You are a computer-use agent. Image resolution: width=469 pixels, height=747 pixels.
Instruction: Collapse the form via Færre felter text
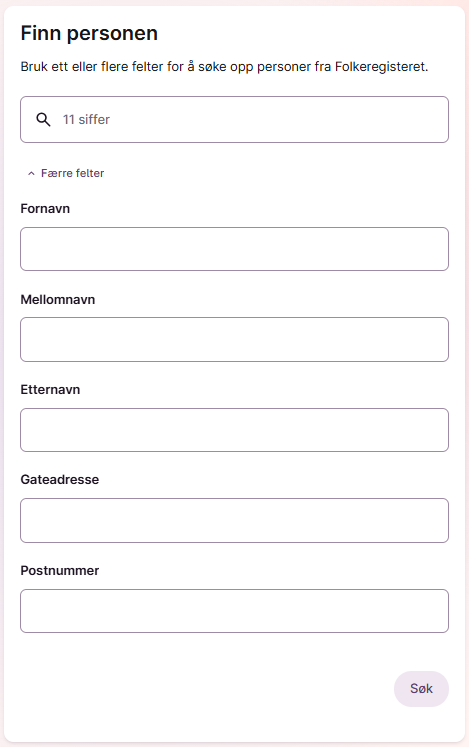click(72, 173)
